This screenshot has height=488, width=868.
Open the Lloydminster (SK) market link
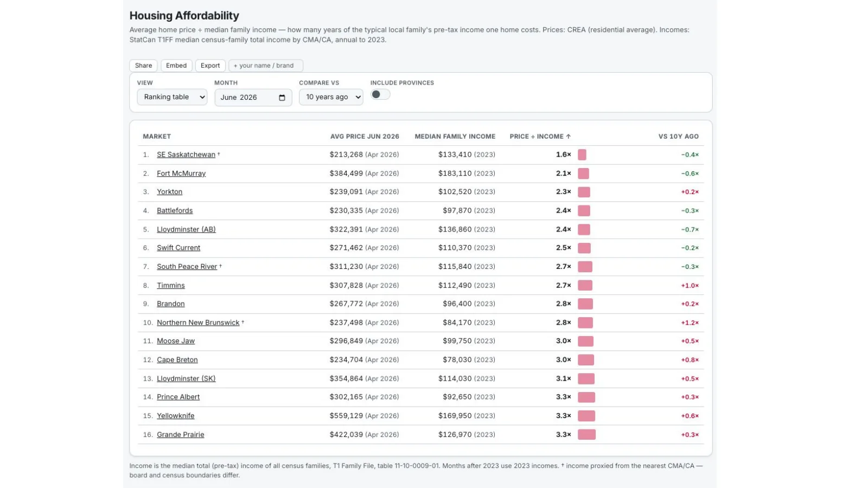click(x=186, y=378)
